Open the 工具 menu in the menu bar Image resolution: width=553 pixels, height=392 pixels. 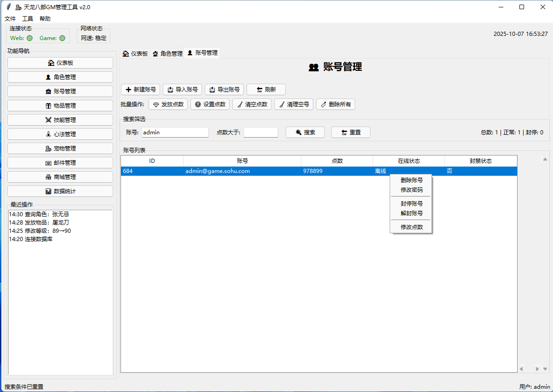tap(28, 19)
